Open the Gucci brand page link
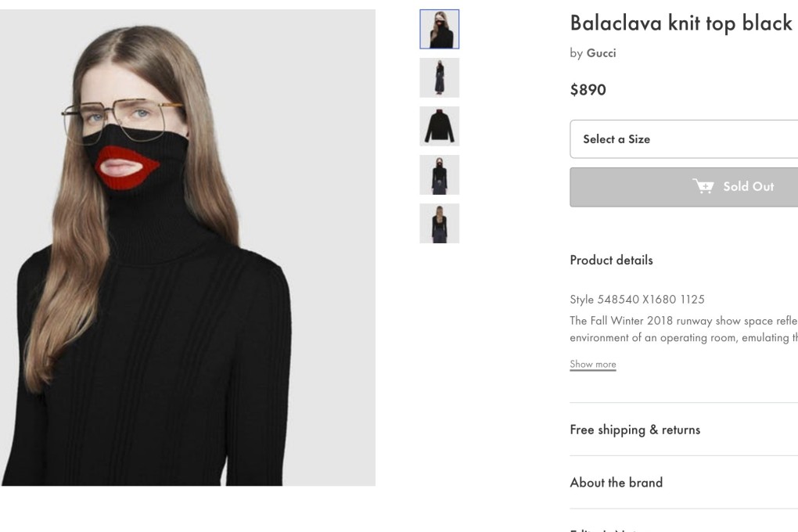798x532 pixels. pos(601,52)
